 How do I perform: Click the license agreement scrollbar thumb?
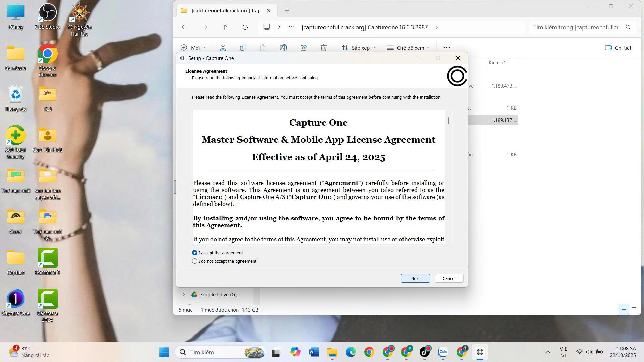[448, 121]
